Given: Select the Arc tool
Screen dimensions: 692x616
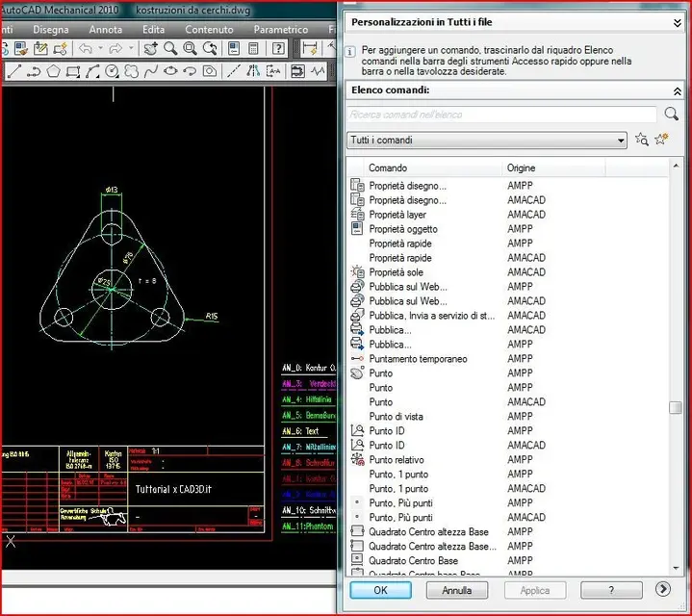Looking at the screenshot, I should click(x=92, y=71).
